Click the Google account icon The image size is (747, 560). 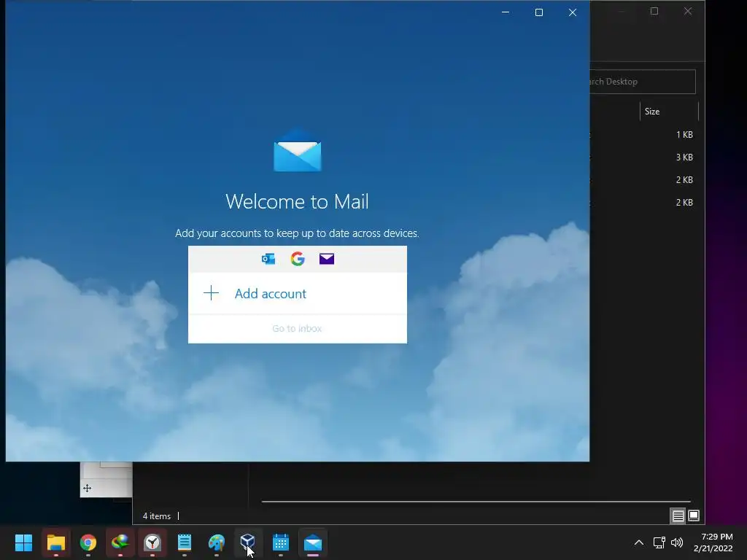tap(298, 259)
